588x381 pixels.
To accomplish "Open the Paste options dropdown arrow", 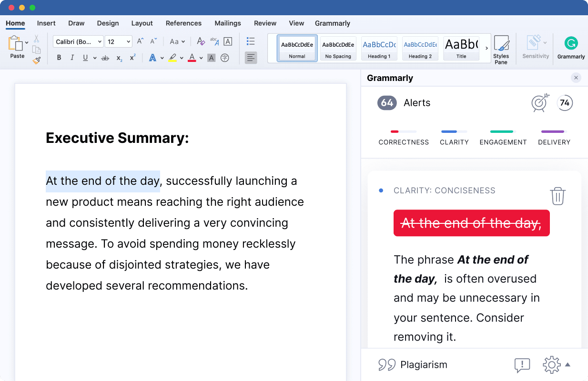I will (x=27, y=42).
